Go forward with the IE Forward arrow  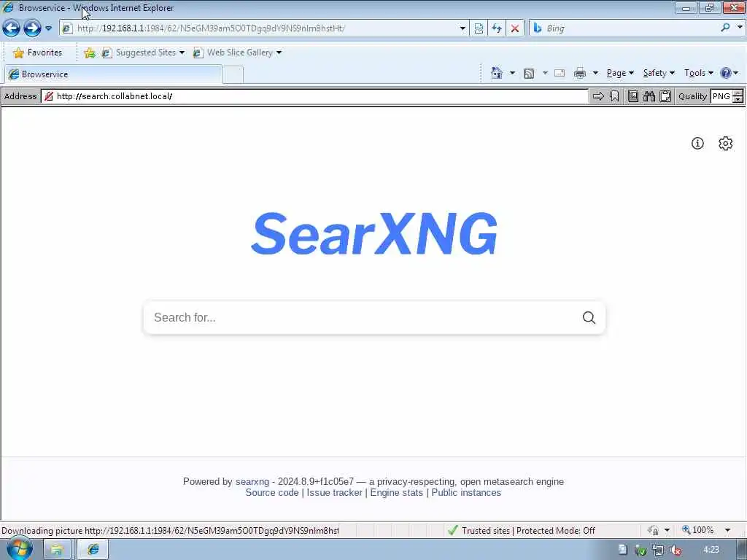click(32, 28)
